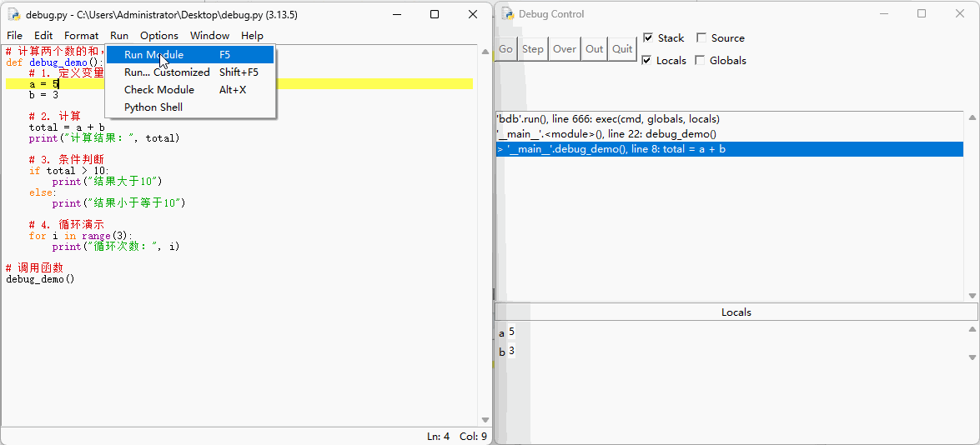Click stack pane scroll up arrow
Viewport: 980px width, 445px height.
pos(972,117)
